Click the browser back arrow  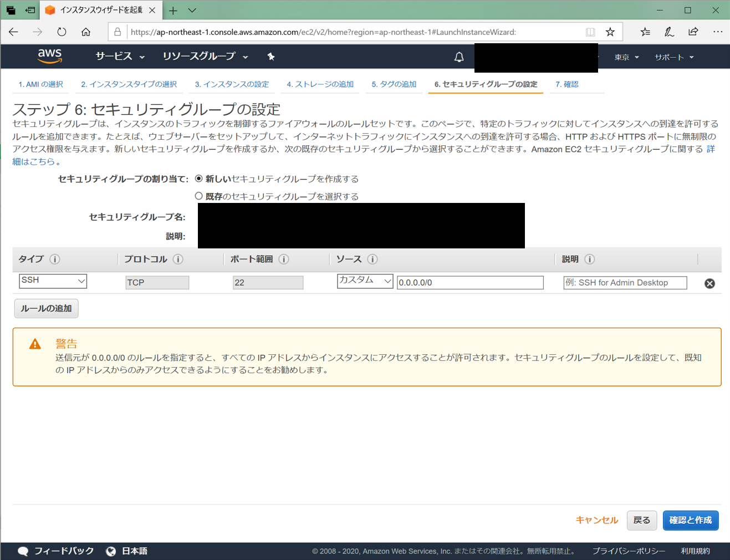(13, 32)
